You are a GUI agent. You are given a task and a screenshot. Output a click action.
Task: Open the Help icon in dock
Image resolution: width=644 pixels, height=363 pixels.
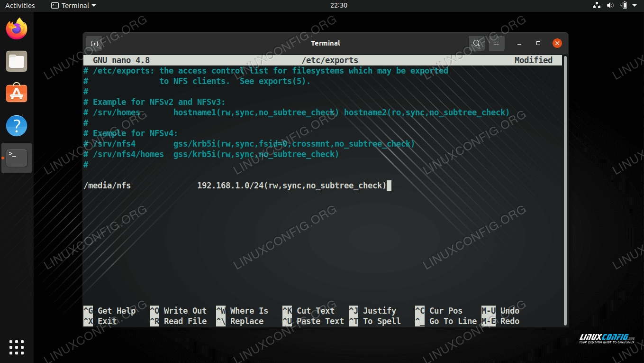(x=17, y=126)
